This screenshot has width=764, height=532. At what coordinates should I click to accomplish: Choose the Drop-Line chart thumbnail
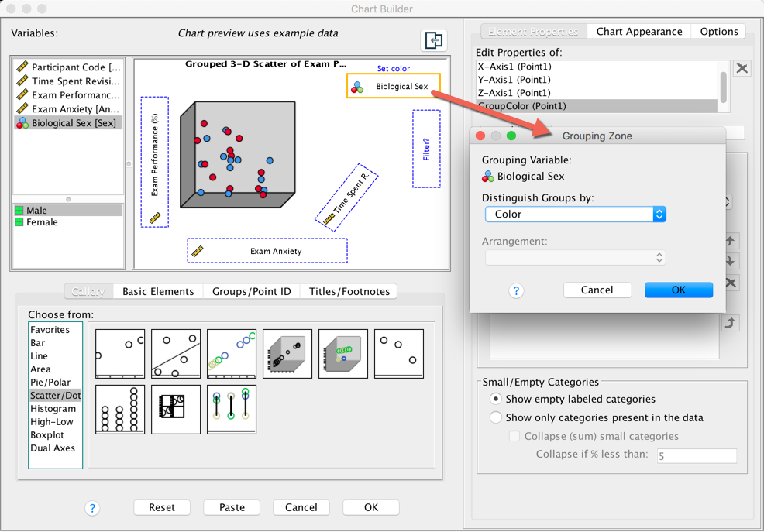coord(232,410)
